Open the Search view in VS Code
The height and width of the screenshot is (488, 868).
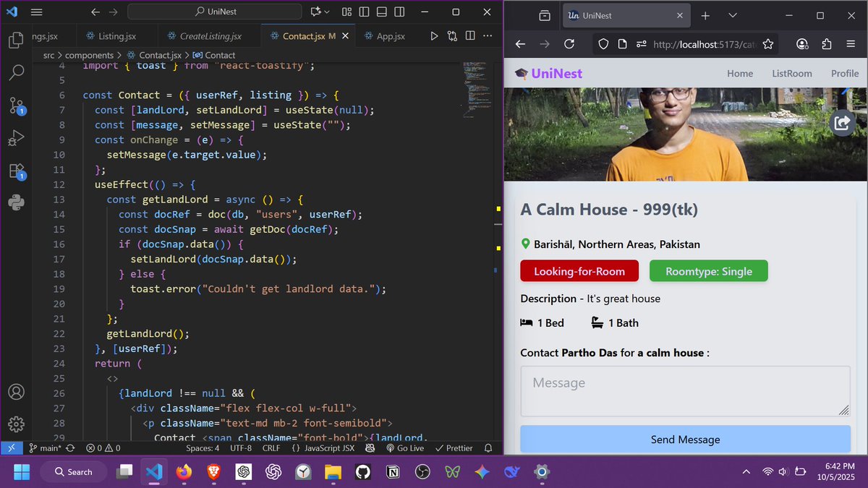pos(16,72)
